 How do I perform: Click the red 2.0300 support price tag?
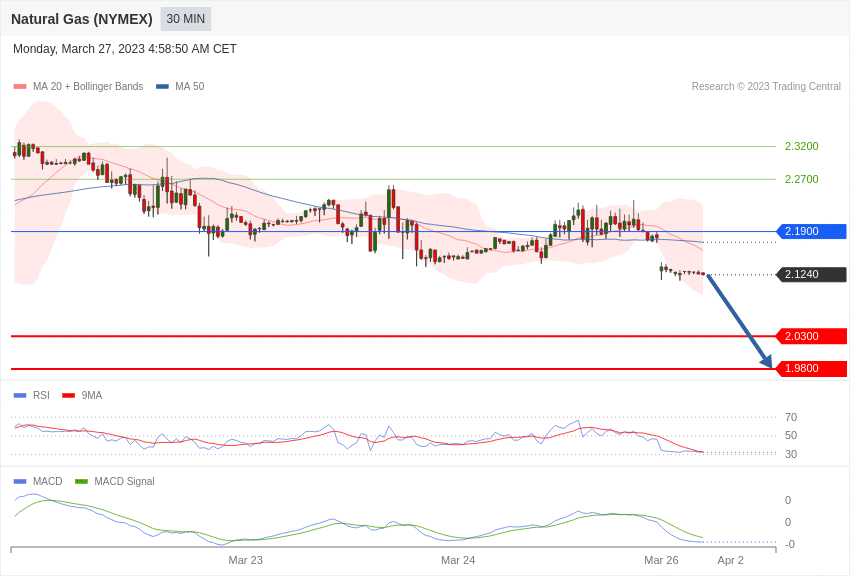[x=812, y=336]
